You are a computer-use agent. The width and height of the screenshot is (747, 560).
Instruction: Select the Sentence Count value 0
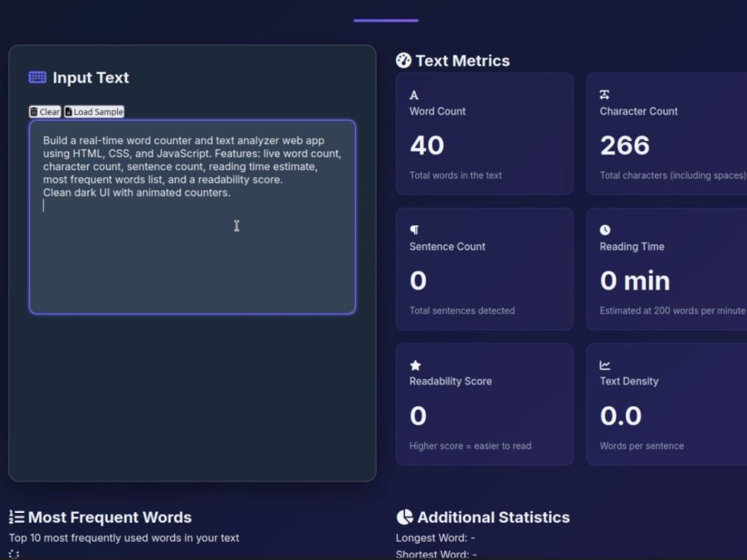click(418, 281)
